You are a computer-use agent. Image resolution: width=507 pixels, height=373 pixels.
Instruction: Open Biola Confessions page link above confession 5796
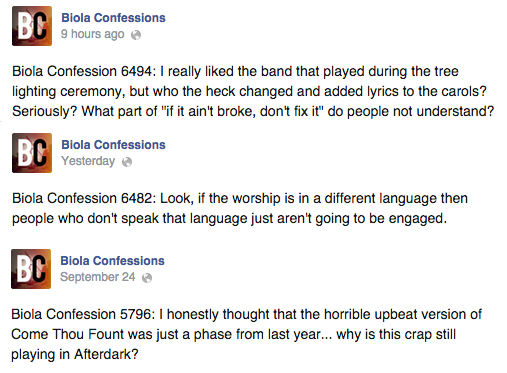pyautogui.click(x=112, y=261)
